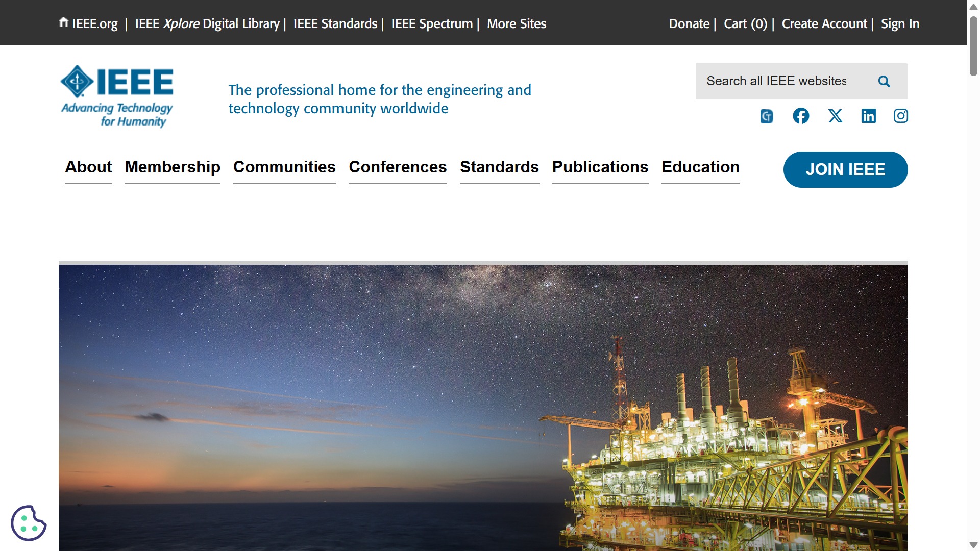Screen dimensions: 980x551
Task: Expand the More Sites menu
Action: pos(516,24)
